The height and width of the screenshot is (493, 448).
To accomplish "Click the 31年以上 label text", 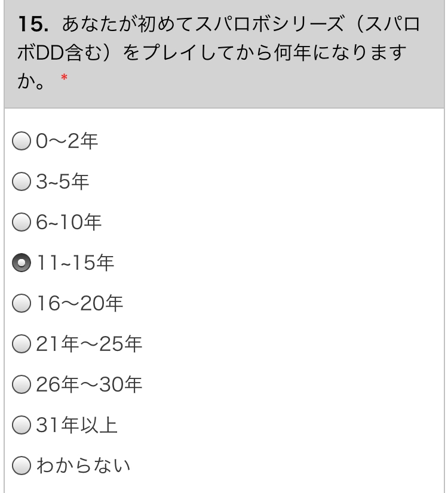I will (76, 425).
